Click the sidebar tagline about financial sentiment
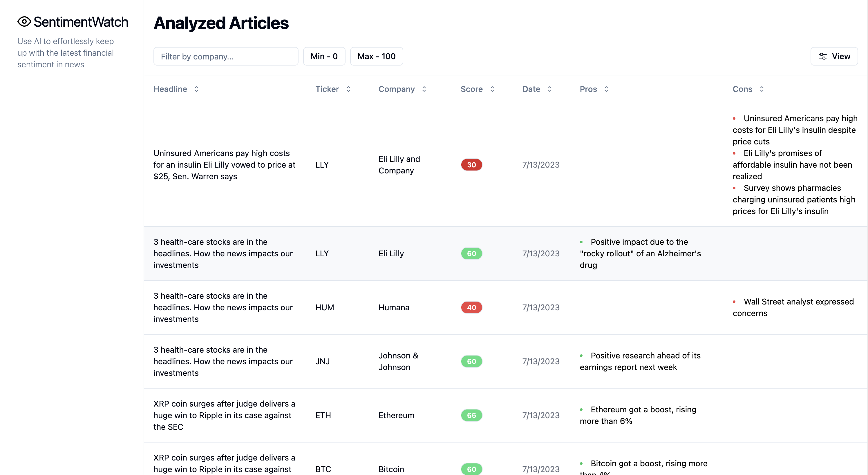This screenshot has width=868, height=475. pos(66,53)
